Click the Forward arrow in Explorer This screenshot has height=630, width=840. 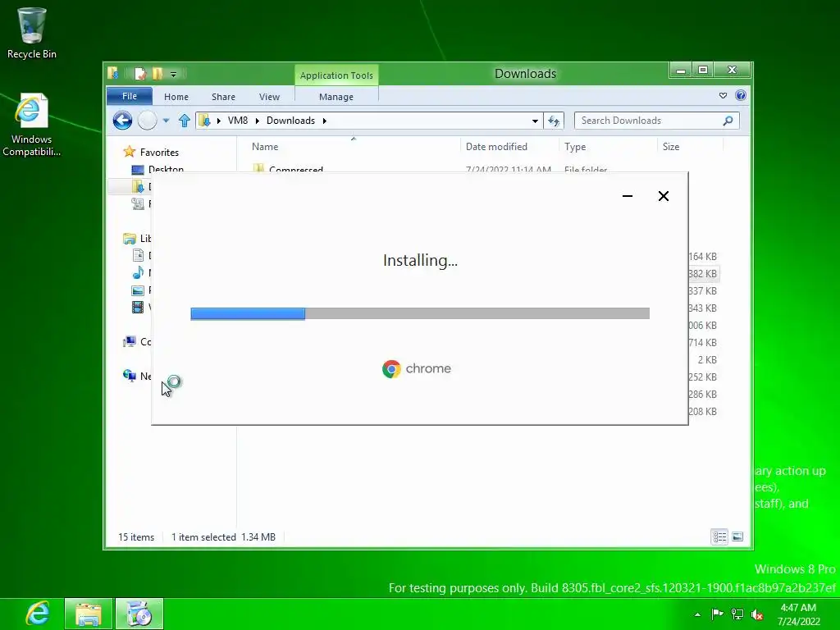coord(148,120)
